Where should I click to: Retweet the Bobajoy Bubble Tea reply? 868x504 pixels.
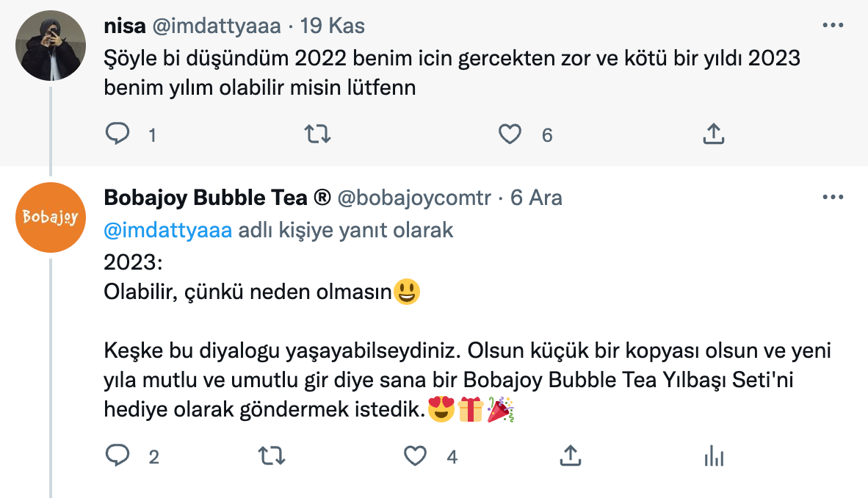coord(272,456)
